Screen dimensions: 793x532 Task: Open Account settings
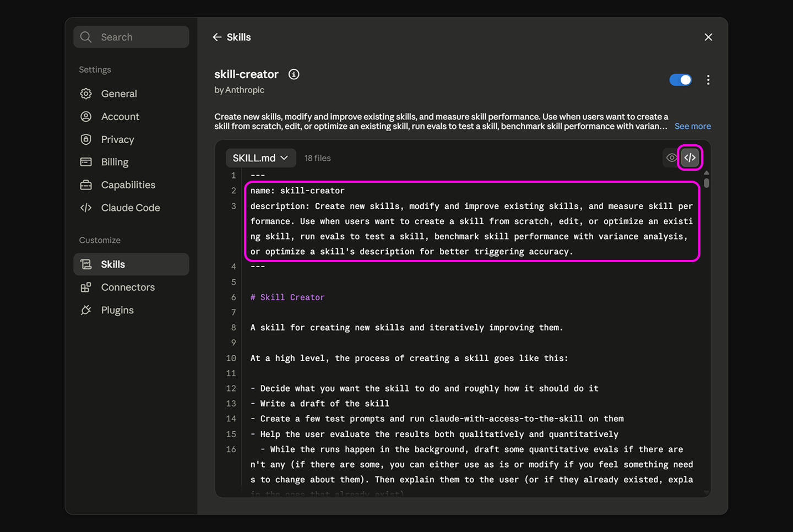131,117
